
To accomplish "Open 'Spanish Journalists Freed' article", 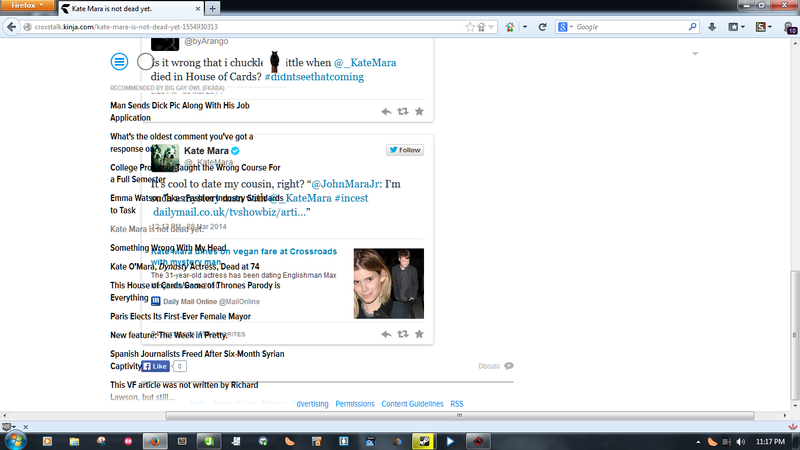I will click(197, 360).
